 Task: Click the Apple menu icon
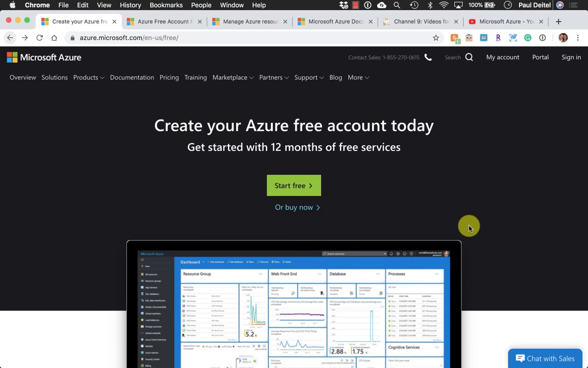coord(12,5)
